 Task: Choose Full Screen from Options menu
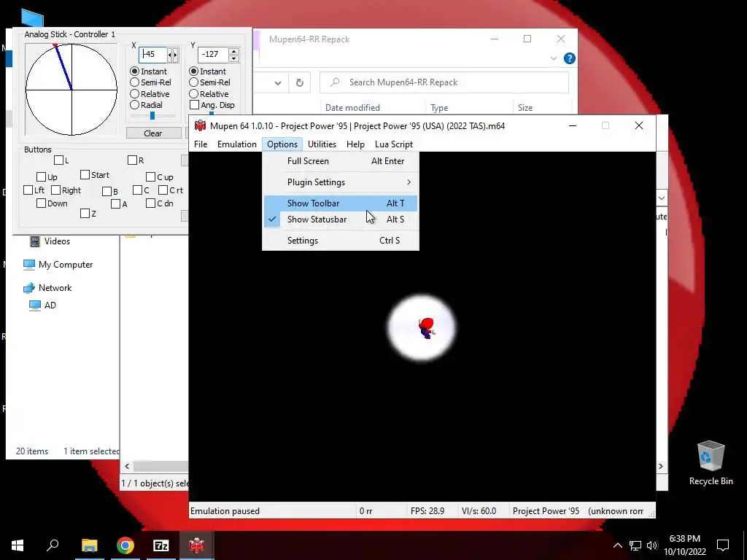(341, 161)
